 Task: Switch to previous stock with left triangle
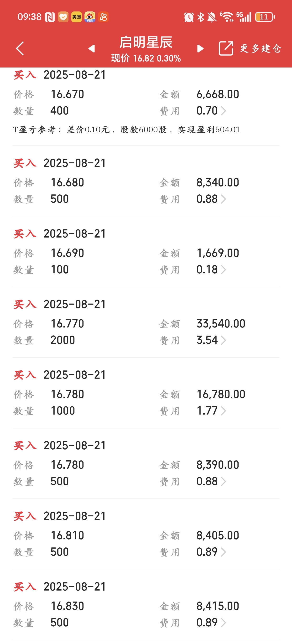click(x=92, y=48)
